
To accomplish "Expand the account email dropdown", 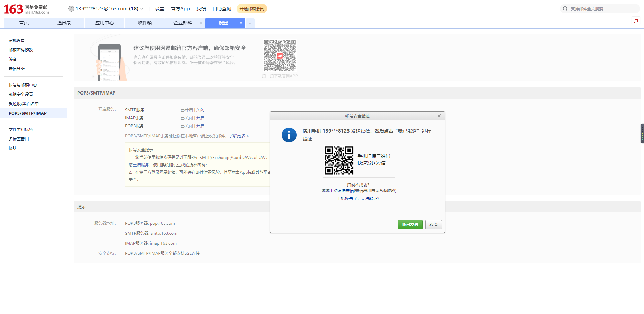I will tap(142, 9).
